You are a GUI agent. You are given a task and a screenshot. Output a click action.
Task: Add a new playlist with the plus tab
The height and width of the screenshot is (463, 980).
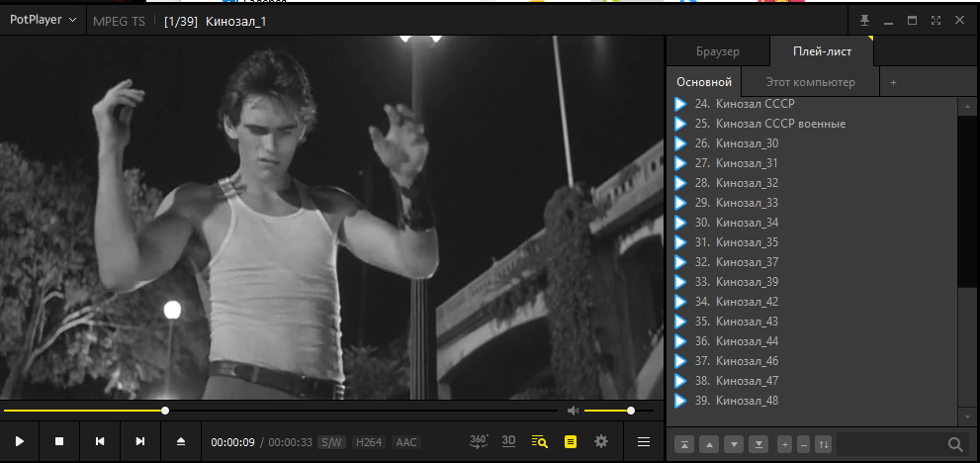[894, 82]
